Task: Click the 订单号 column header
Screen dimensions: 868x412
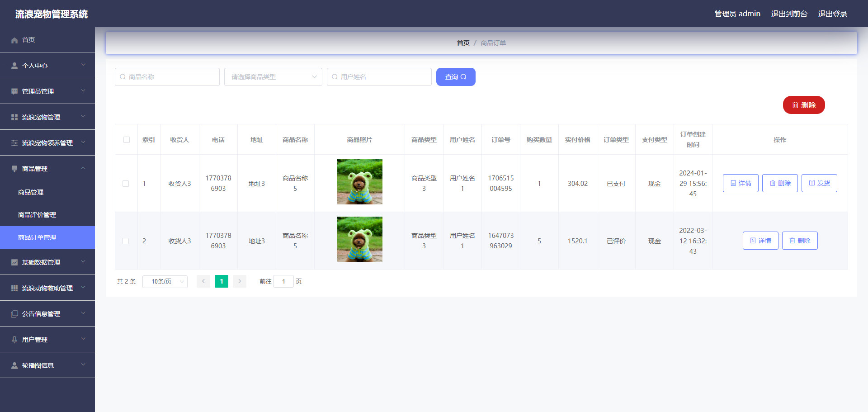Action: [501, 140]
